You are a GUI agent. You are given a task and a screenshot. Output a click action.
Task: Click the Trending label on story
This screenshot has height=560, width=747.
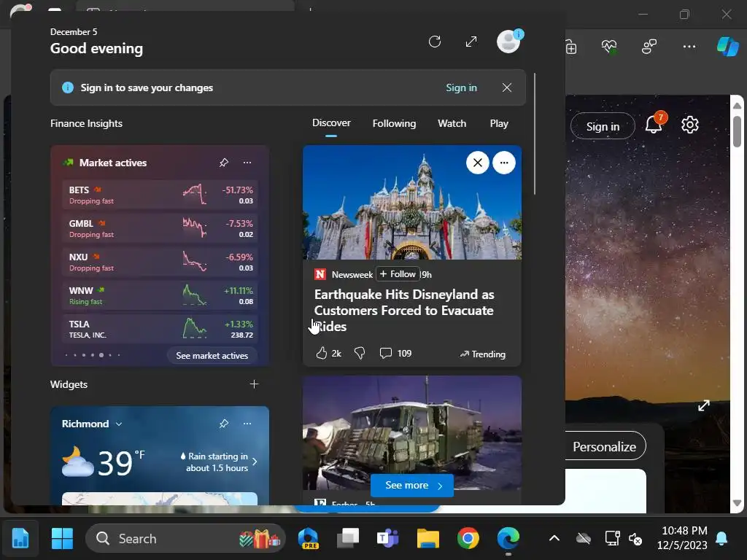(x=483, y=354)
